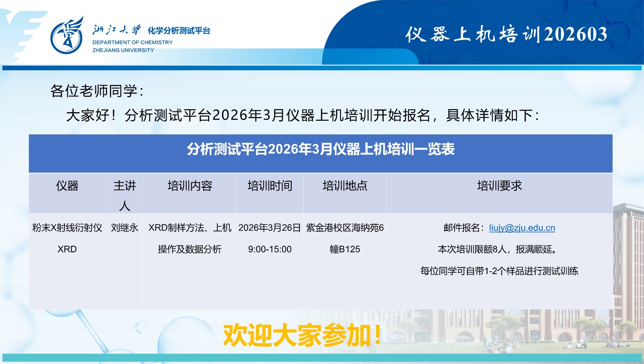Open the 培训地点 column header

pos(345,186)
